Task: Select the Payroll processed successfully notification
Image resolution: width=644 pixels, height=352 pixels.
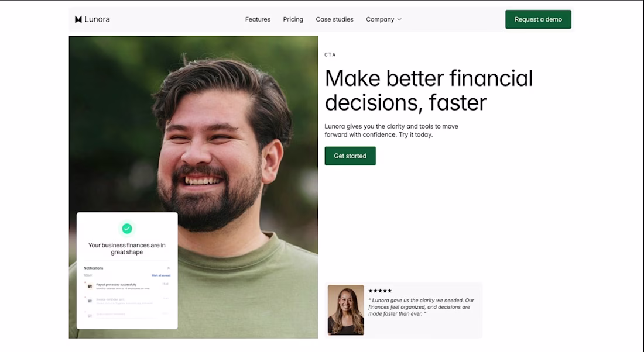Action: [127, 287]
